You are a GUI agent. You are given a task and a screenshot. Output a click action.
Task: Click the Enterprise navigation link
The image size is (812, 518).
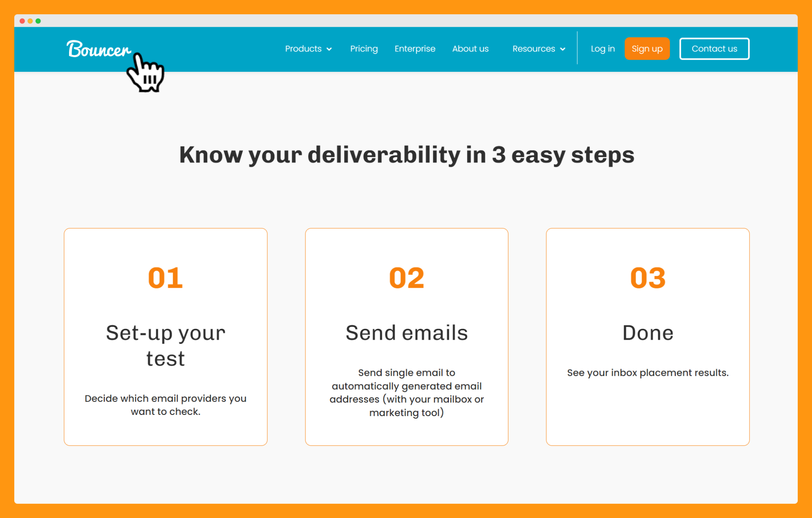pos(414,49)
